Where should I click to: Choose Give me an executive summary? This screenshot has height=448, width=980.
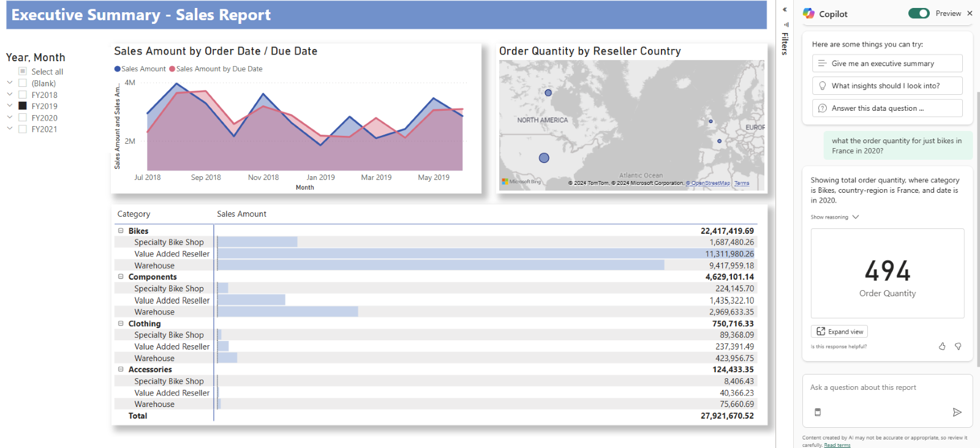point(887,64)
